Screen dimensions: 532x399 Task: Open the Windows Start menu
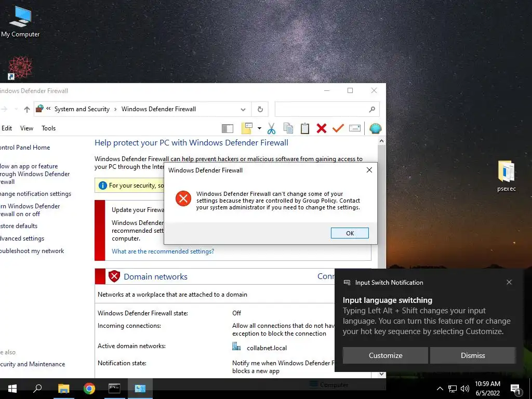(12, 389)
